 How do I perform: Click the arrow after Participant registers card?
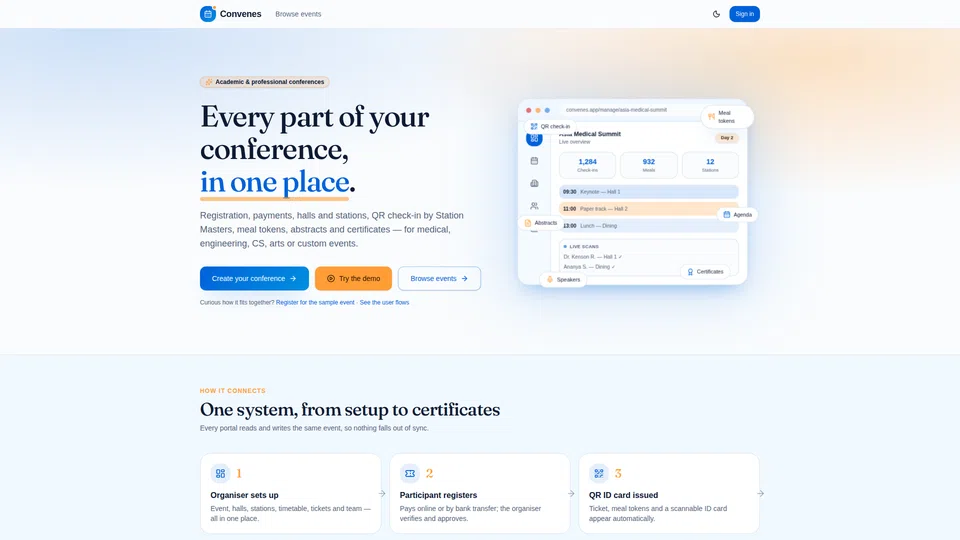click(571, 493)
